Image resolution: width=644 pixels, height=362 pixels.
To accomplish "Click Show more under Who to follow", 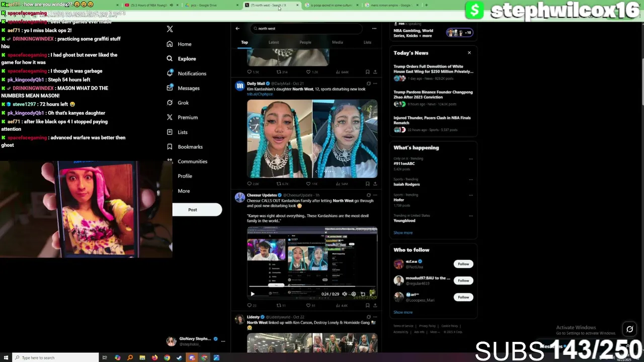I will click(x=403, y=312).
